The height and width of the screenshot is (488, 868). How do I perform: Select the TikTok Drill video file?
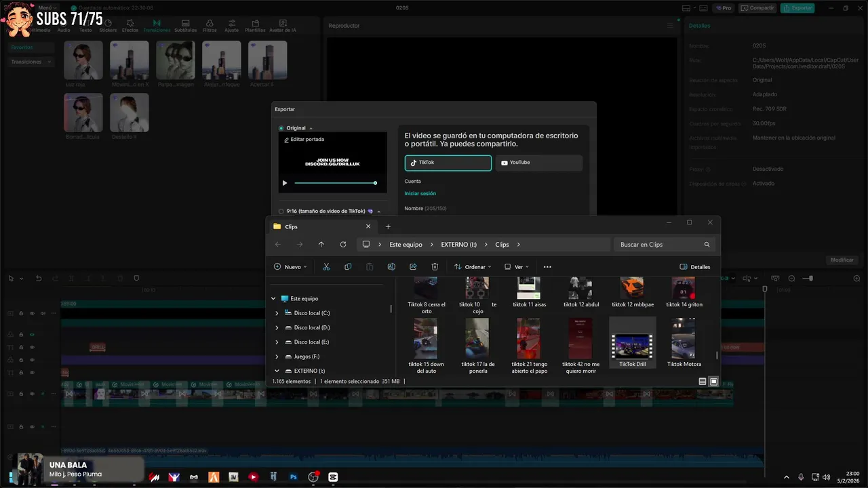(x=633, y=343)
